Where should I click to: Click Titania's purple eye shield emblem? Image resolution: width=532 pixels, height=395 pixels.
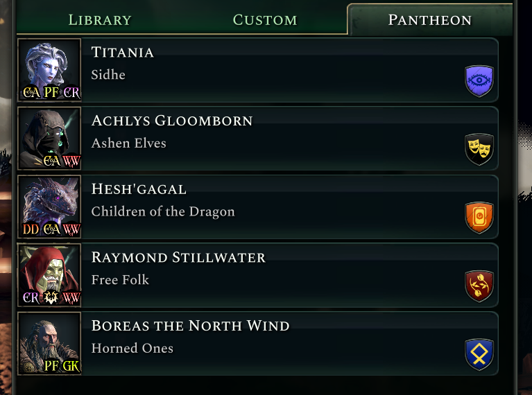(479, 80)
